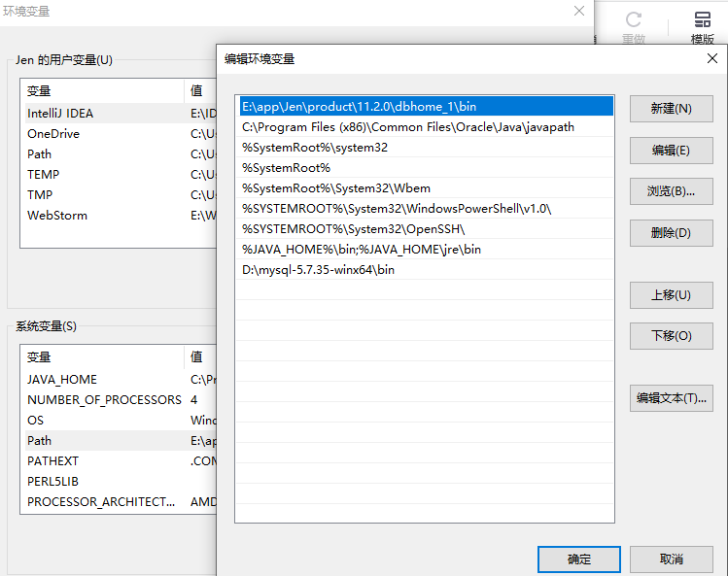Select PERL5LIB system variable row
The height and width of the screenshot is (576, 728).
(121, 482)
